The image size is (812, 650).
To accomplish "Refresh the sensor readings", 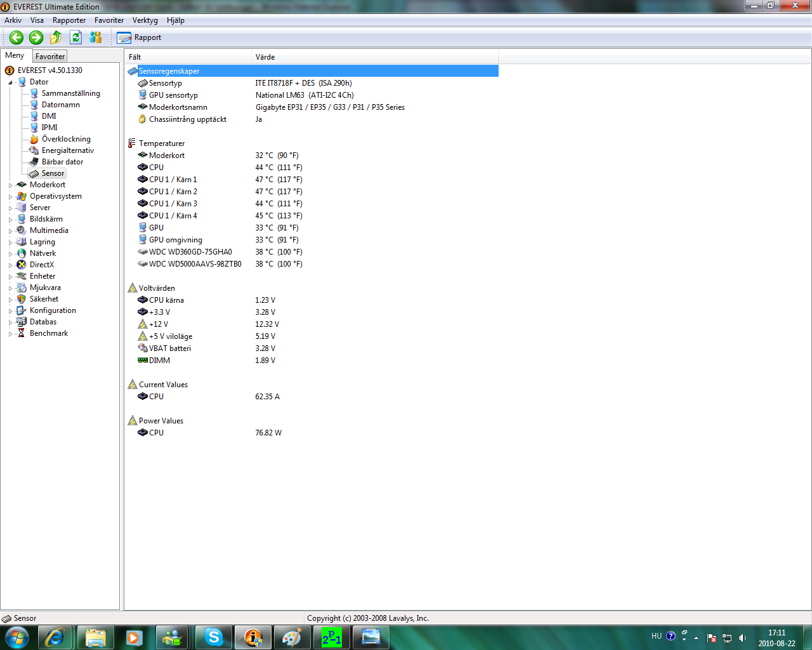I will pos(76,37).
